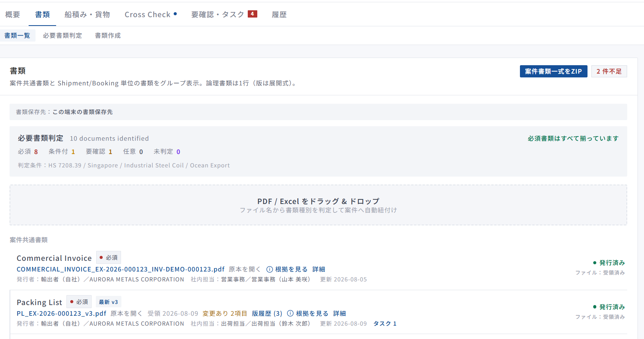Image resolution: width=644 pixels, height=339 pixels.
Task: Select the 書類 tab
Action: (x=42, y=14)
